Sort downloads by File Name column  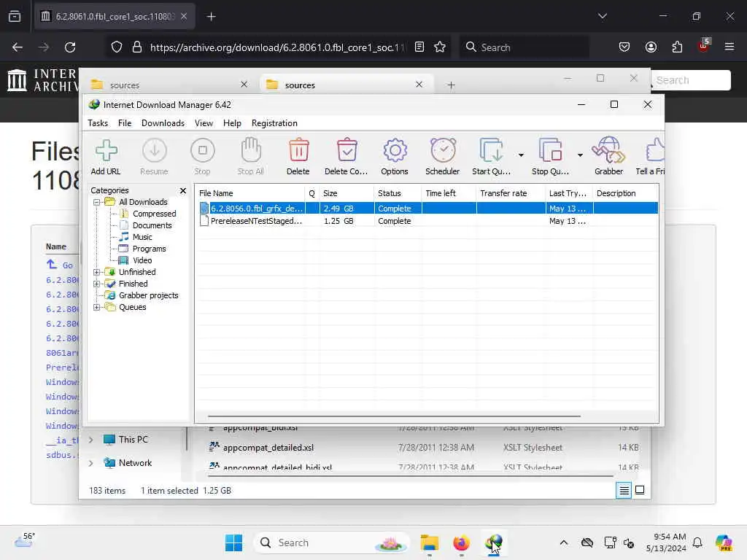point(250,193)
